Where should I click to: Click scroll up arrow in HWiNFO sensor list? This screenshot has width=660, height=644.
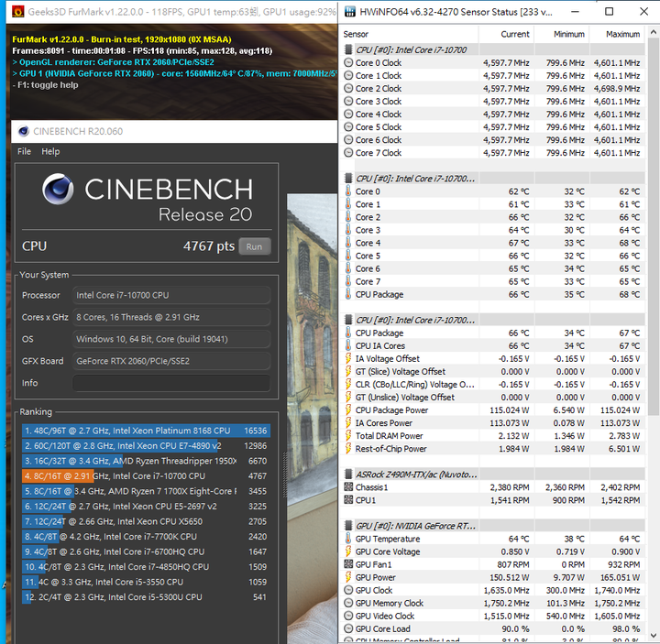pos(653,32)
